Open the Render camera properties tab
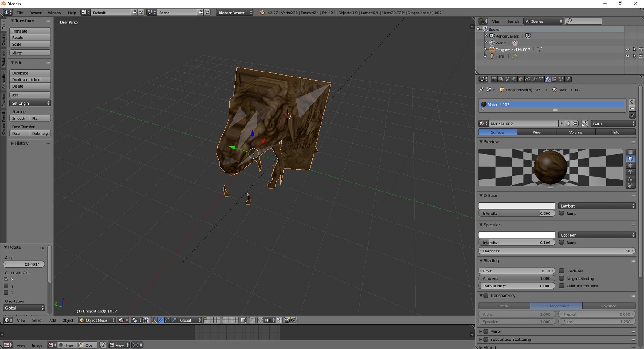This screenshot has width=644, height=349. [494, 79]
